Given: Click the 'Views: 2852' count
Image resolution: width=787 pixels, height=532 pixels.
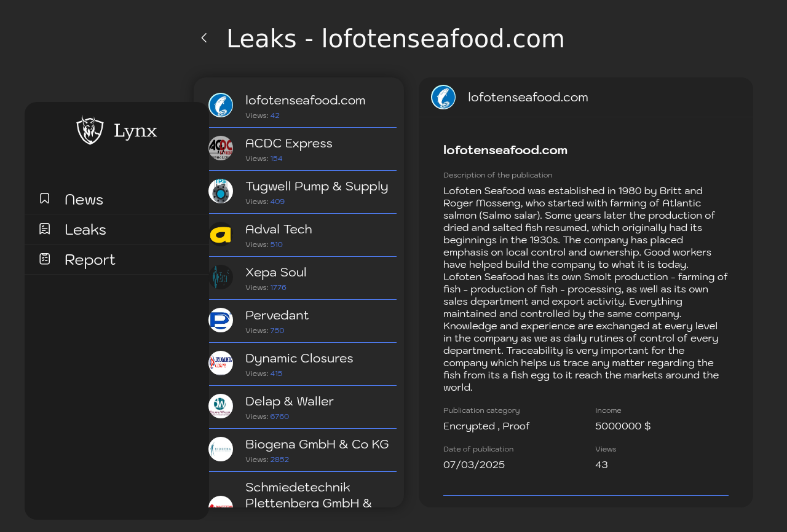Looking at the screenshot, I should pos(267,460).
